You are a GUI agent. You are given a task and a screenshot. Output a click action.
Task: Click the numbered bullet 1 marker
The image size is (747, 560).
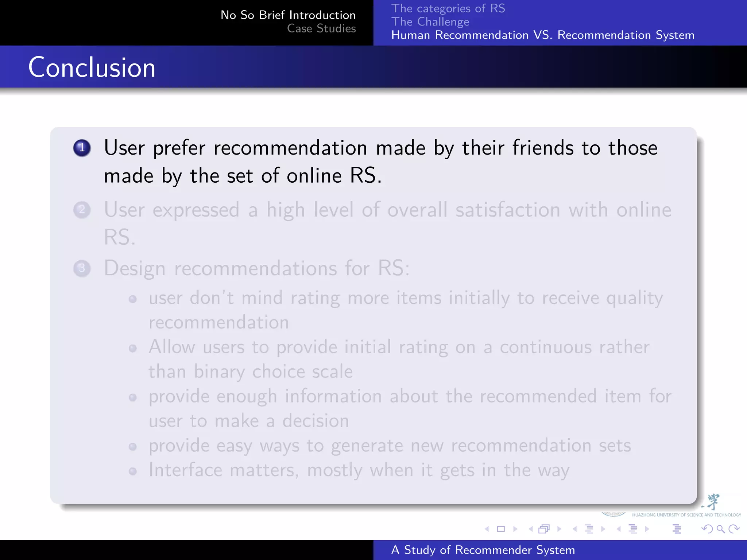coord(82,148)
